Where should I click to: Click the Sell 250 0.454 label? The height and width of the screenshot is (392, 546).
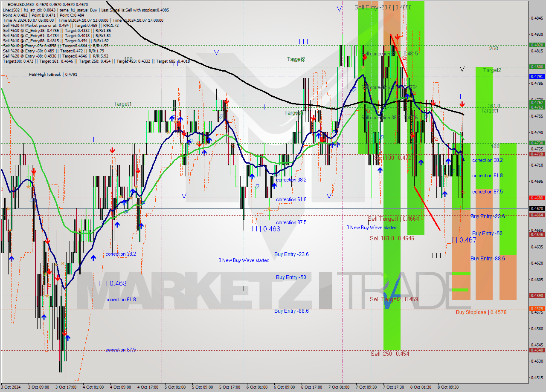coord(390,354)
